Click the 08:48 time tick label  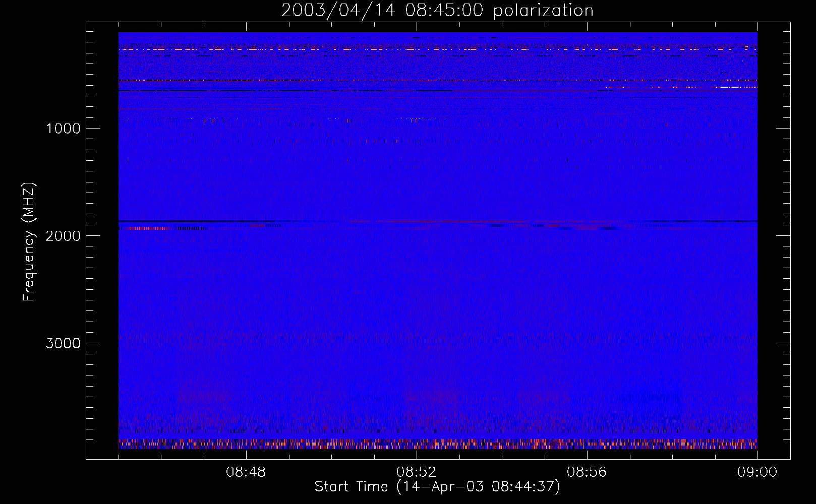coord(246,472)
